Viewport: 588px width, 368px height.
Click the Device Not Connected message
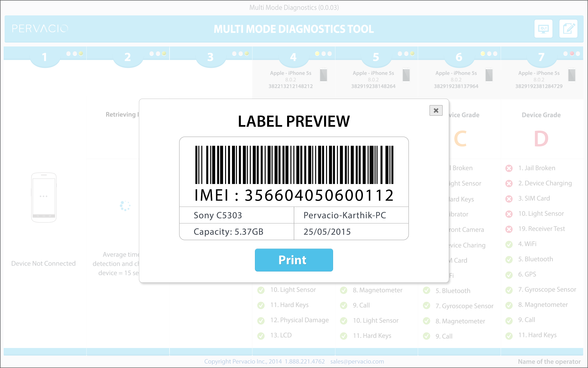[x=43, y=263]
